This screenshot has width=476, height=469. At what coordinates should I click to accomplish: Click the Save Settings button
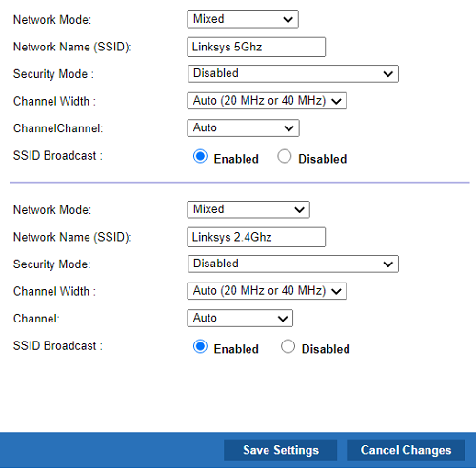[281, 450]
